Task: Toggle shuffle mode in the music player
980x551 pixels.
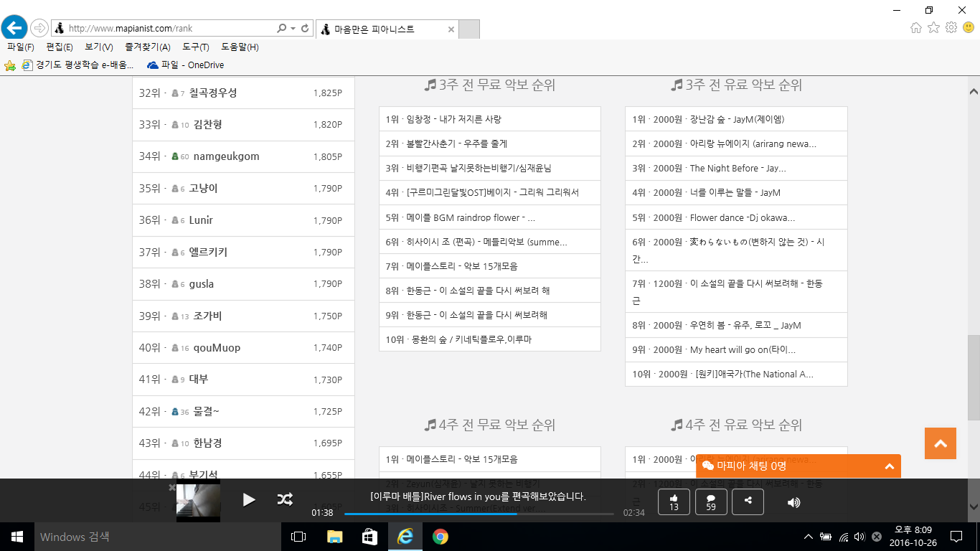Action: 285,501
